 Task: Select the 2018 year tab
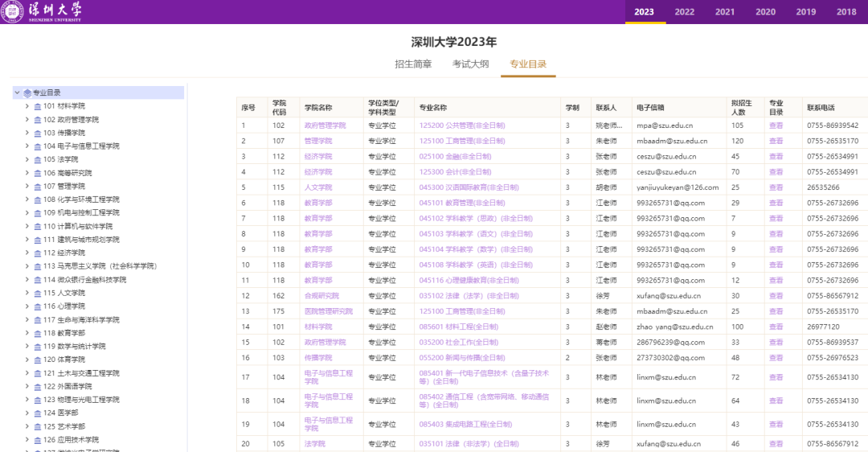(846, 11)
